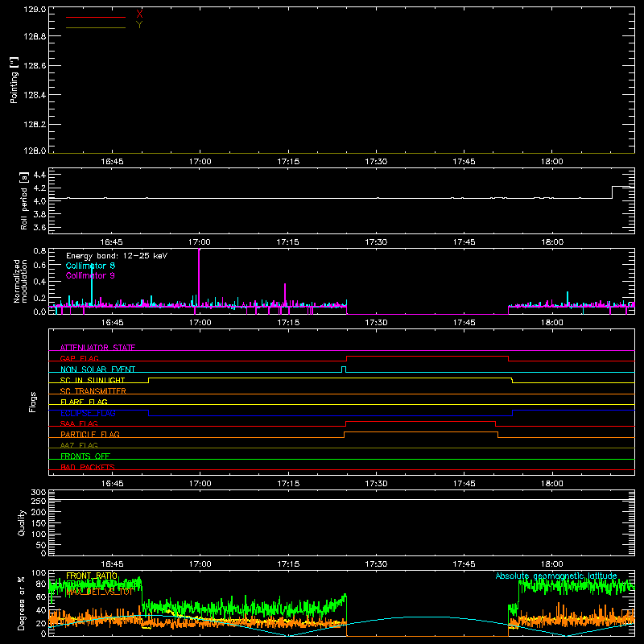Click the FRONTS_OFF flag label
Screen dimensions: 644x644
click(x=85, y=456)
